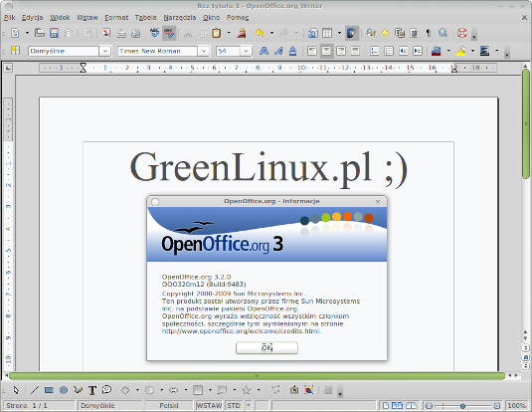Open the Zoom magnifier icon
The width and height of the screenshot is (532, 412).
coord(443,33)
